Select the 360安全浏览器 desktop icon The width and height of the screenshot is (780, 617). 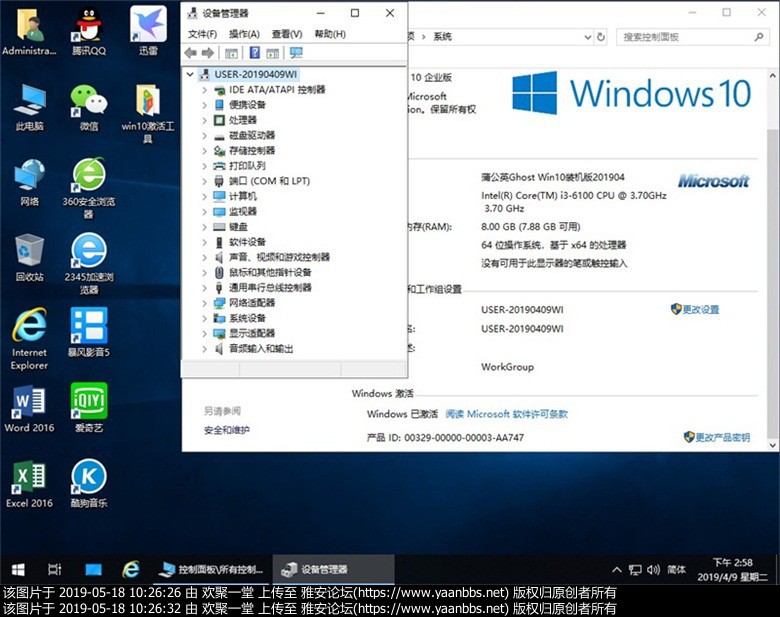(x=89, y=189)
